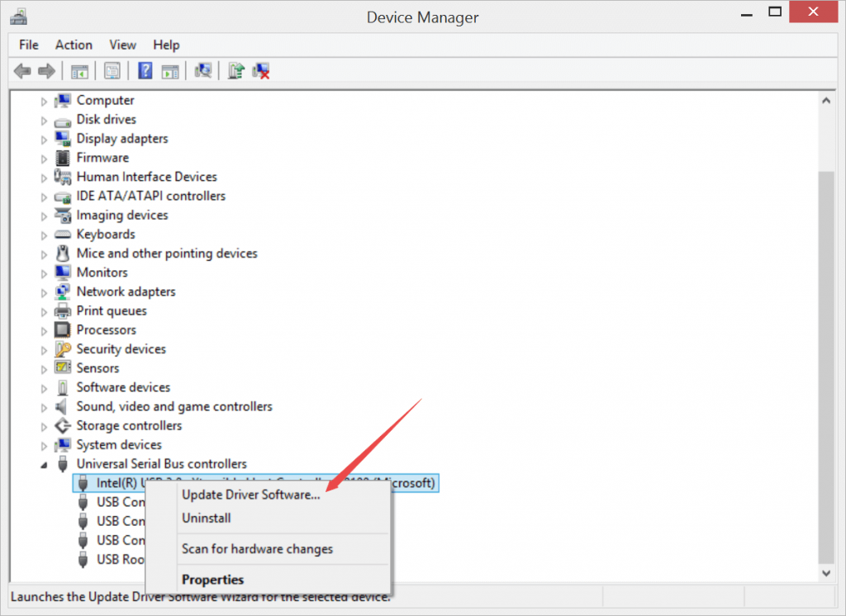The width and height of the screenshot is (846, 616).
Task: Open device Properties via the toolbar icon
Action: [112, 70]
